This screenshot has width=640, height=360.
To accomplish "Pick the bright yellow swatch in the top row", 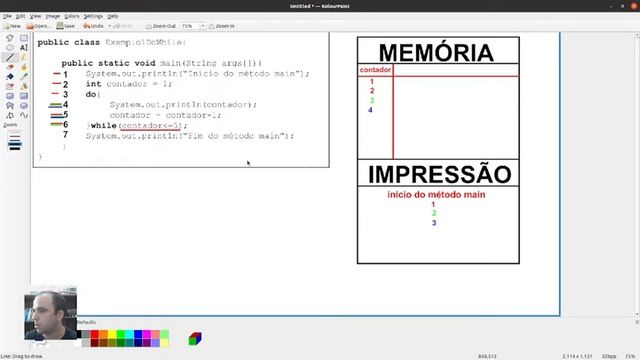I will (112, 335).
